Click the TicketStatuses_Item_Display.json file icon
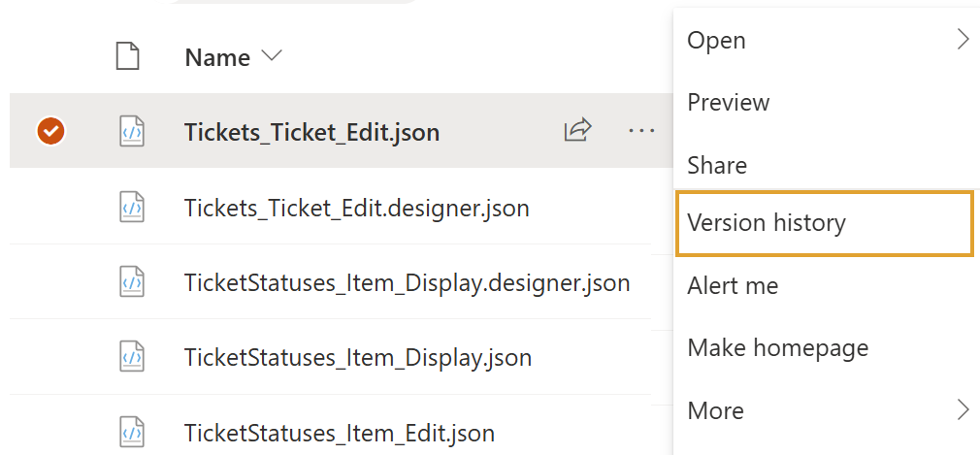This screenshot has width=980, height=455. (x=132, y=357)
